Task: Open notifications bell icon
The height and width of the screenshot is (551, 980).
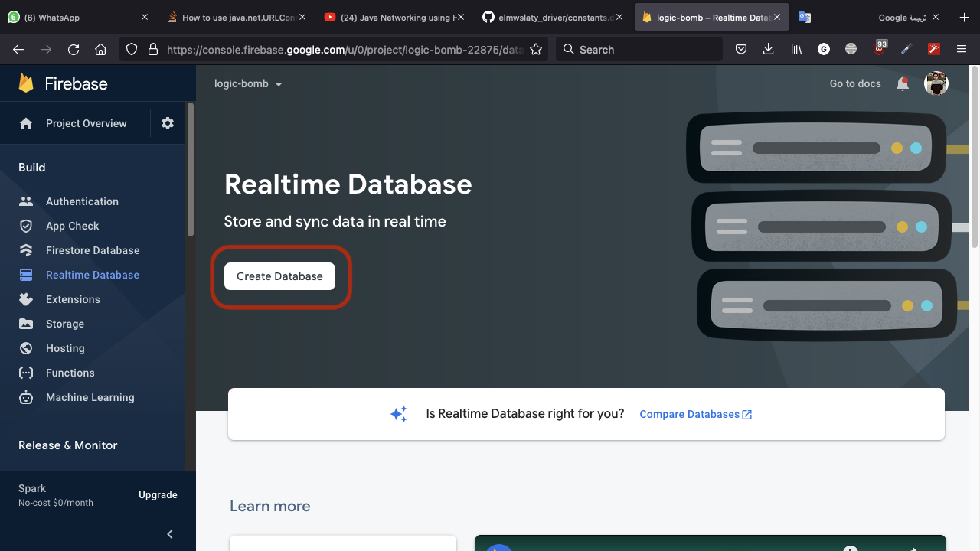Action: [903, 83]
